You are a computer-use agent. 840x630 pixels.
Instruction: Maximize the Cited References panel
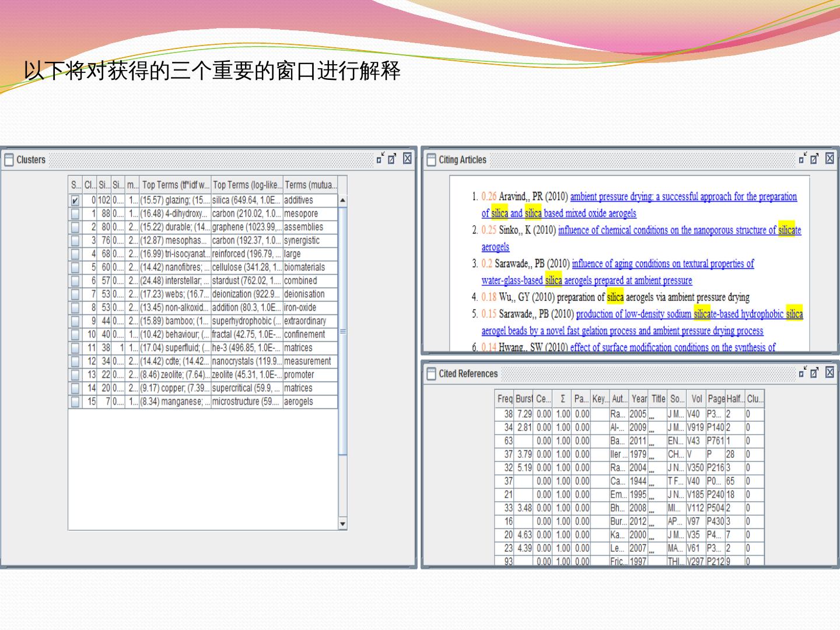point(815,373)
